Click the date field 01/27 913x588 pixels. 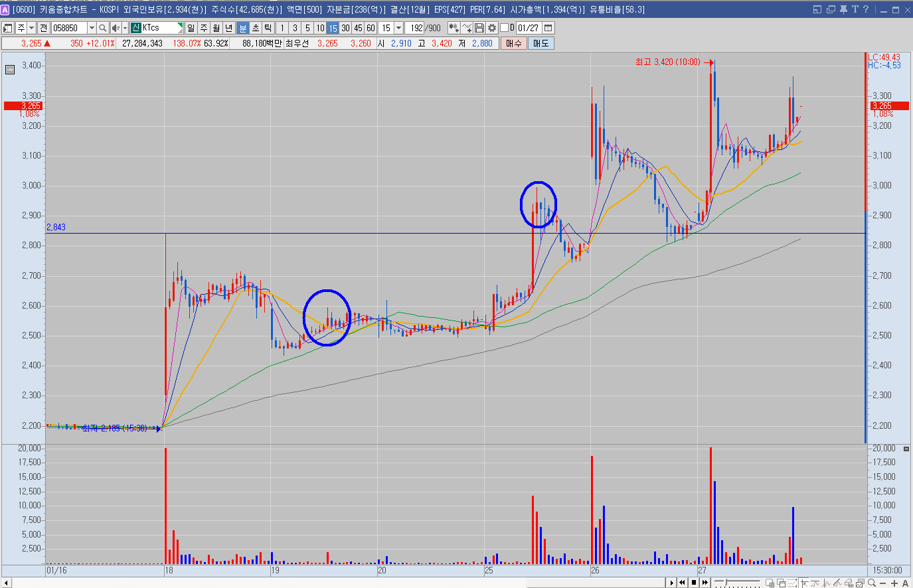(x=529, y=28)
